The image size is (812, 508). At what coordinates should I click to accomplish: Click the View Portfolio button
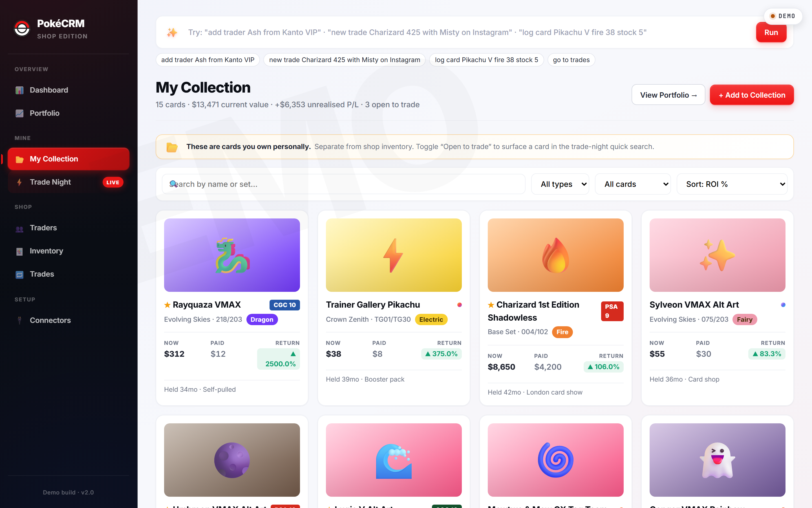(x=668, y=95)
